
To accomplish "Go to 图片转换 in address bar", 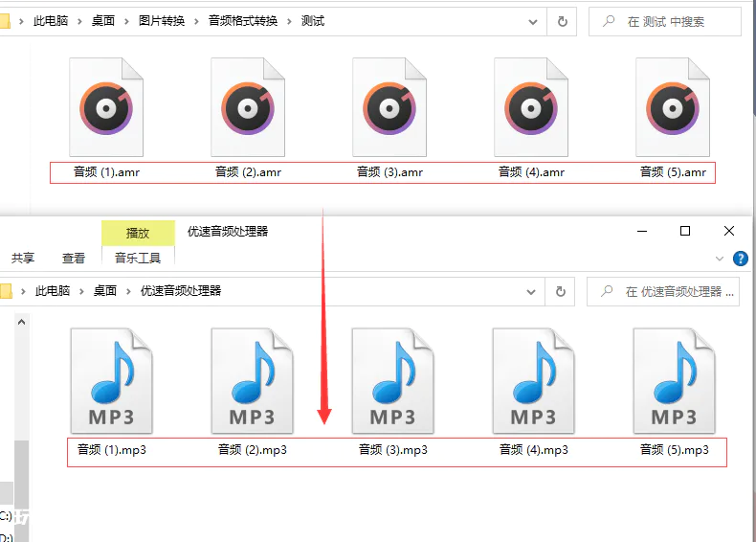I will coord(162,21).
